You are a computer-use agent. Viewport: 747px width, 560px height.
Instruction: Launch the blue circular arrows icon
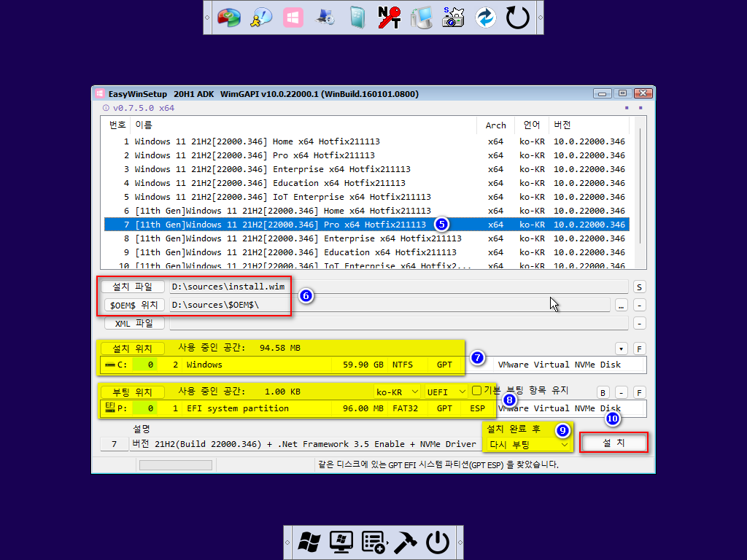pos(485,17)
